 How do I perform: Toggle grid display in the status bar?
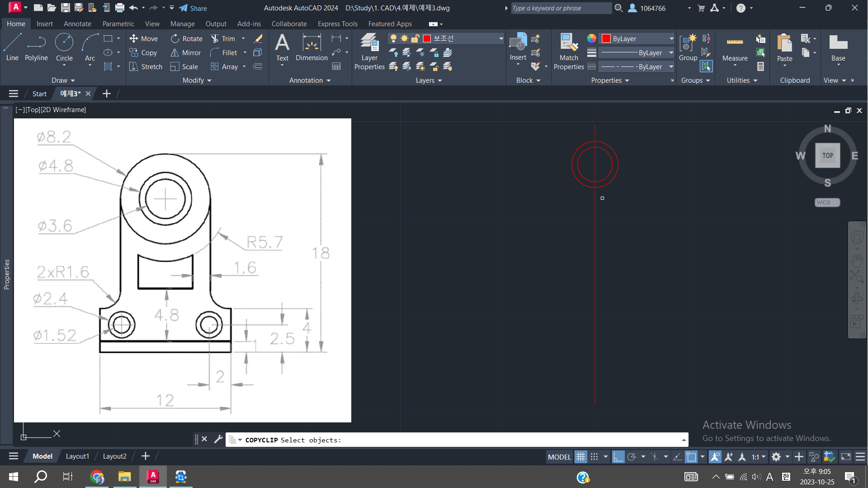580,457
